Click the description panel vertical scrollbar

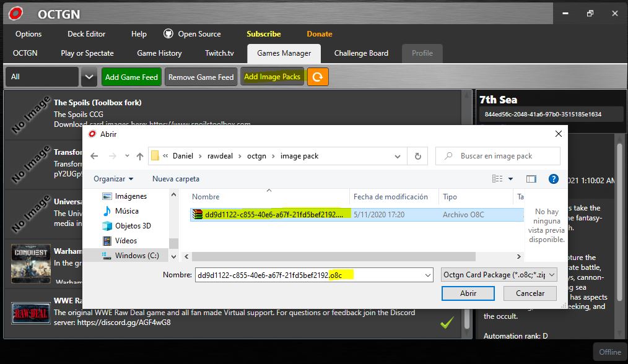tap(619, 222)
